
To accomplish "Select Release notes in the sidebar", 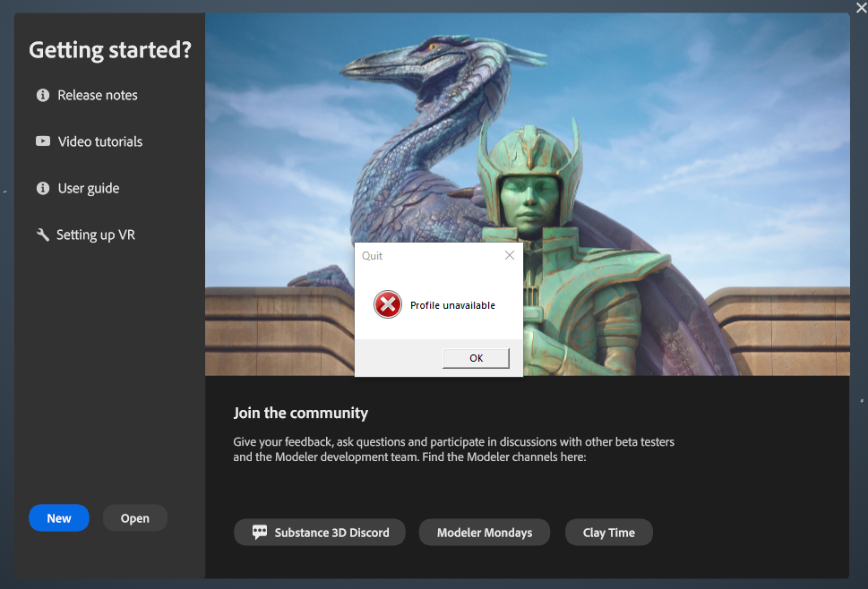I will [98, 95].
